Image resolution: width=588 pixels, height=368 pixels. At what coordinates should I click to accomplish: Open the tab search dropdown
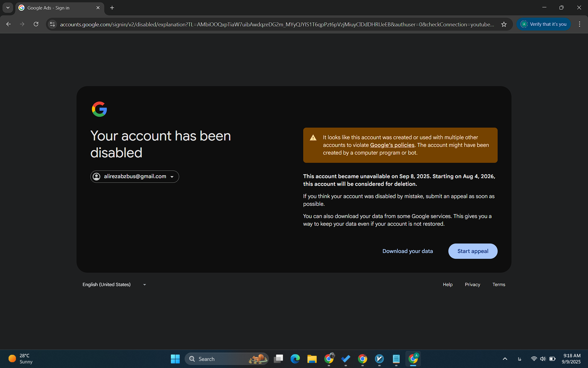click(8, 8)
